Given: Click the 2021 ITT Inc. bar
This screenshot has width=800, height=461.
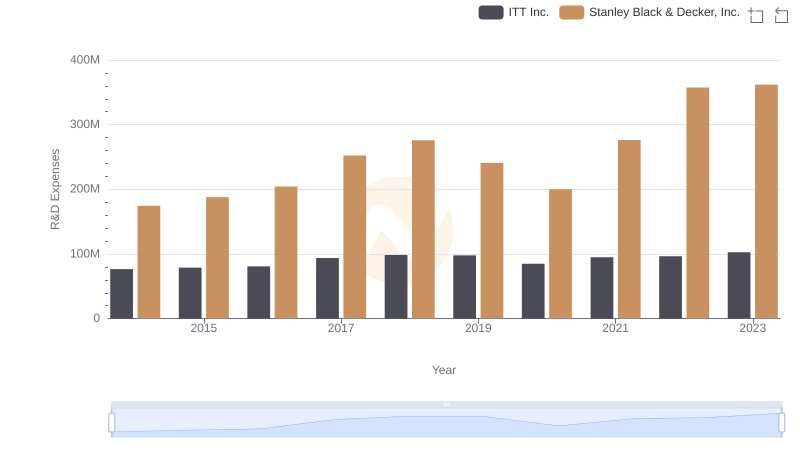Looking at the screenshot, I should click(x=602, y=288).
